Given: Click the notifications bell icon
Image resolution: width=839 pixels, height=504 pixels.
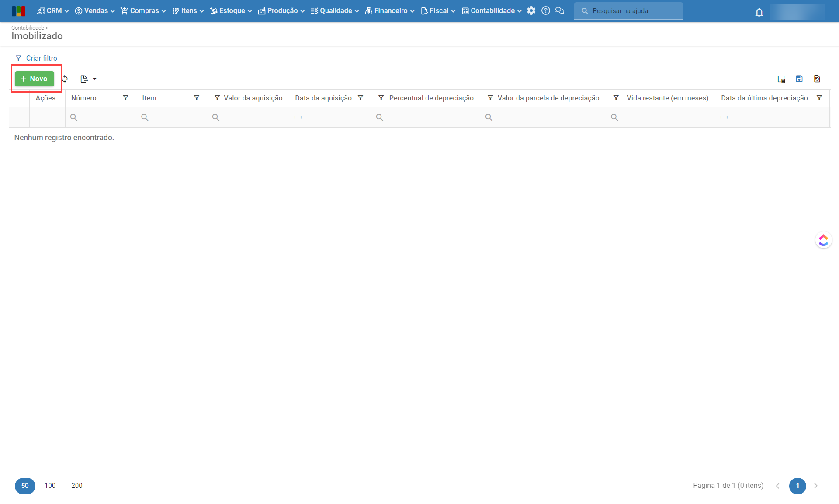Looking at the screenshot, I should (x=759, y=12).
